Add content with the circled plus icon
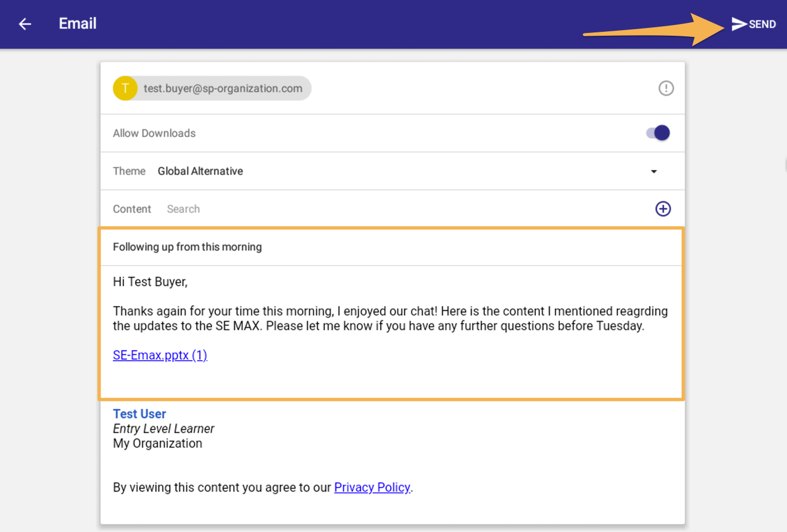 [x=663, y=209]
